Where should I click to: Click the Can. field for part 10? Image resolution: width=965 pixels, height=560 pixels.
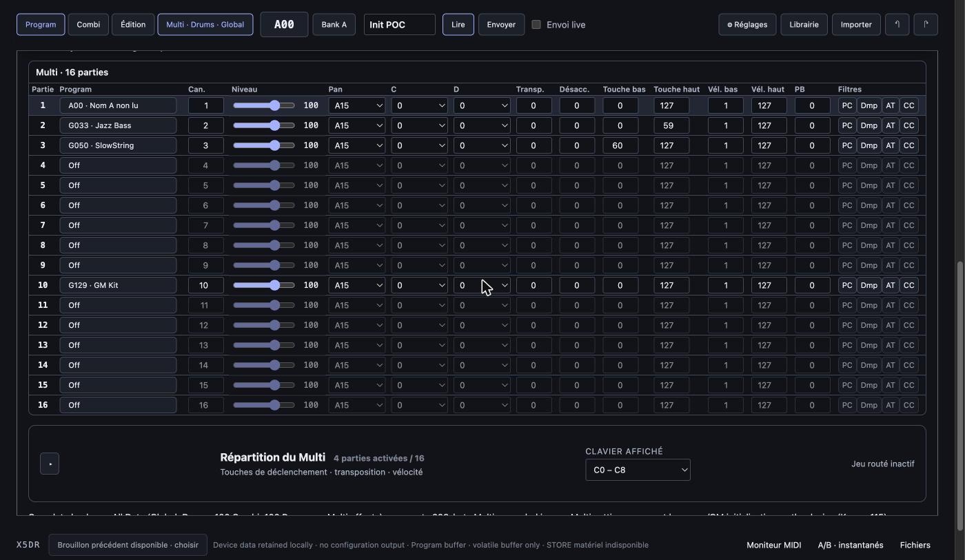coord(206,285)
